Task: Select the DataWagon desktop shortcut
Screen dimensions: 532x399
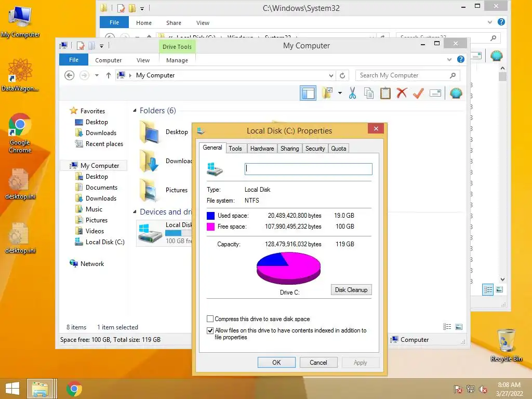Action: coord(20,75)
